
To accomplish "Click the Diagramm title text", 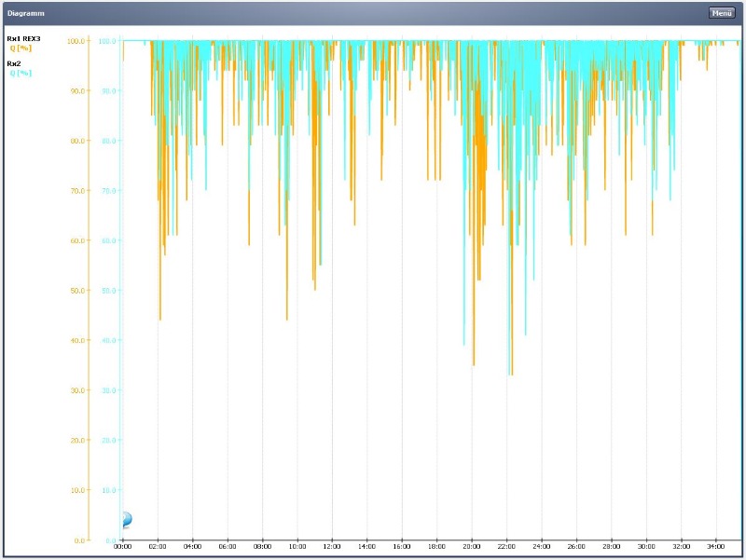I will (26, 13).
